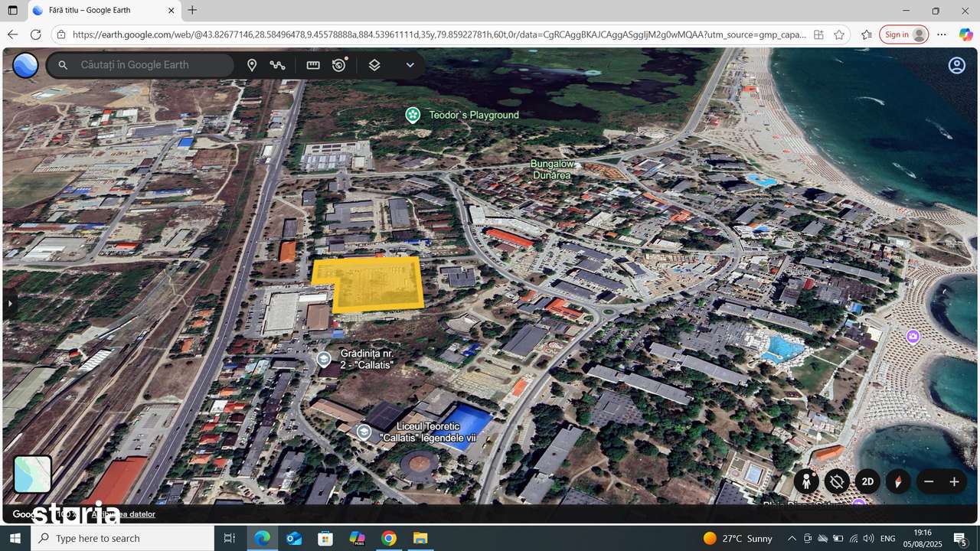Open the overview mini map thumbnail
This screenshot has width=980, height=551.
(31, 474)
